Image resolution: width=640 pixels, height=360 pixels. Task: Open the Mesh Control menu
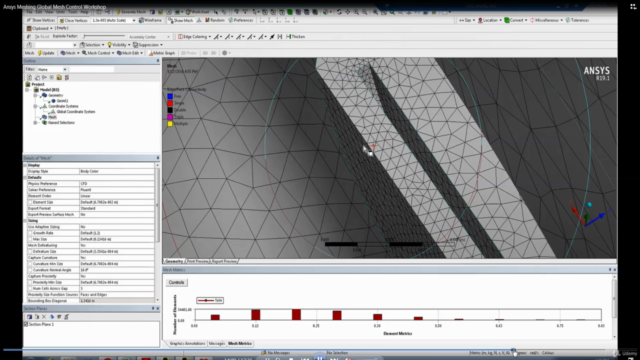click(98, 53)
